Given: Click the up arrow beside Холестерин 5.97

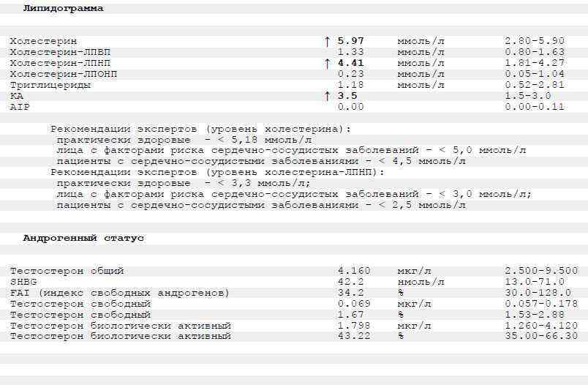Looking at the screenshot, I should coord(327,42).
